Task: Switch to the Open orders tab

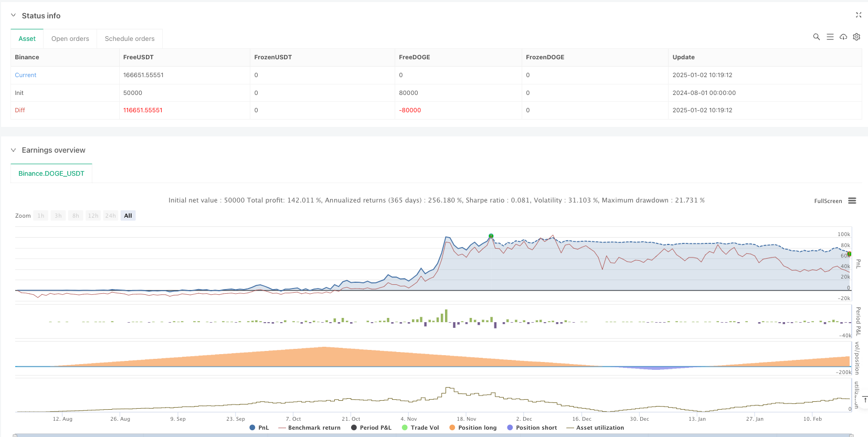Action: [70, 39]
